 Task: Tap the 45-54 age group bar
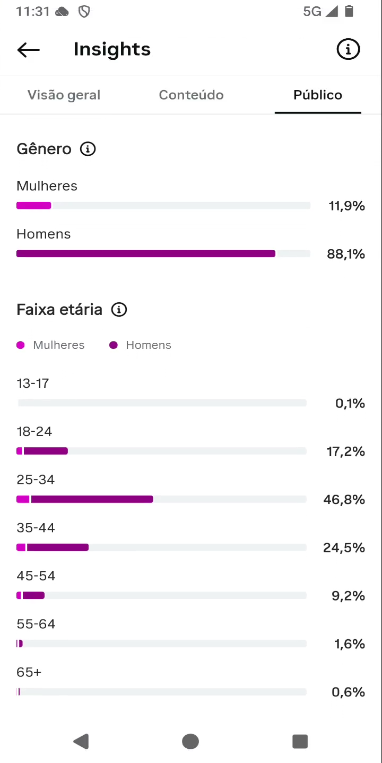tap(162, 595)
